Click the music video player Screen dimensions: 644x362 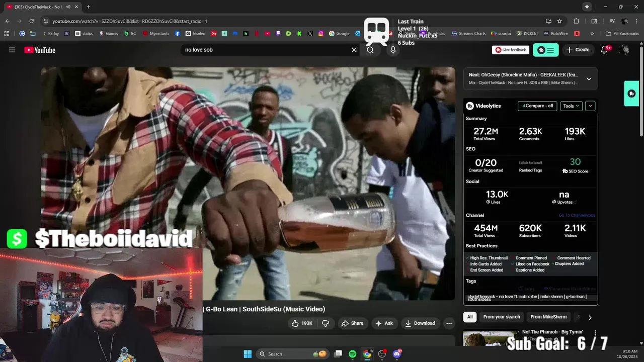pyautogui.click(x=248, y=184)
